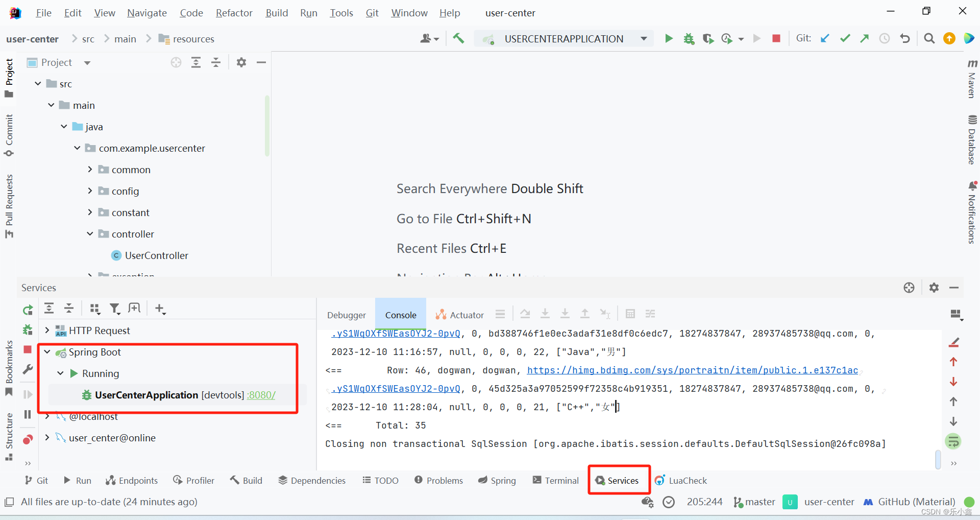Push commits with Git upward arrow icon
This screenshot has height=520, width=980.
pos(864,38)
